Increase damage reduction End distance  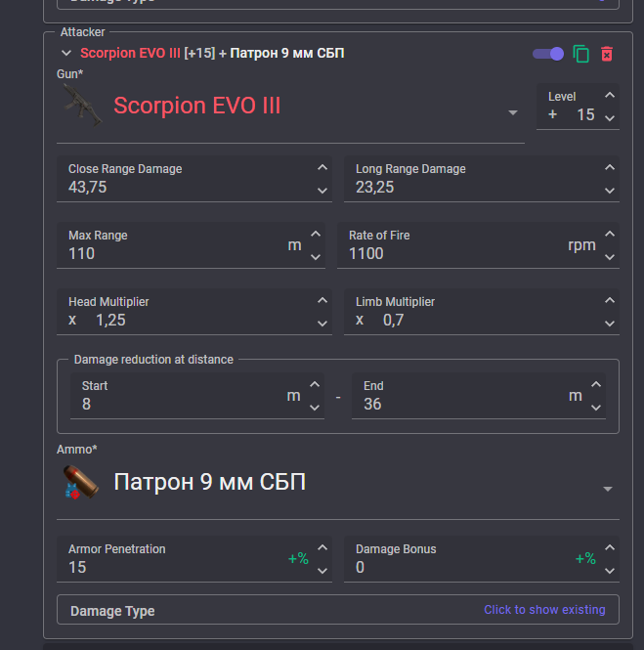(596, 384)
